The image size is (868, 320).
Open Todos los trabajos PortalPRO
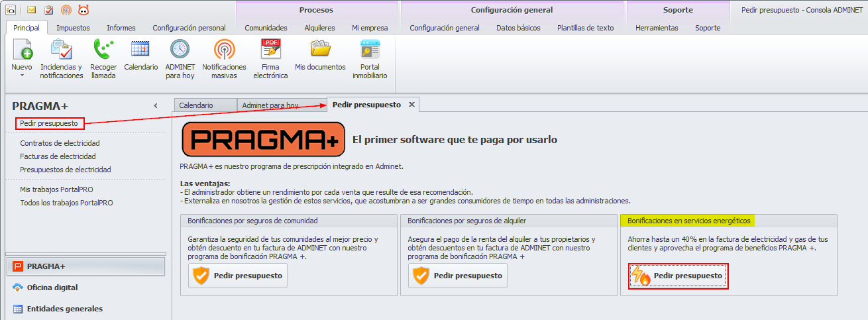pyautogui.click(x=66, y=203)
